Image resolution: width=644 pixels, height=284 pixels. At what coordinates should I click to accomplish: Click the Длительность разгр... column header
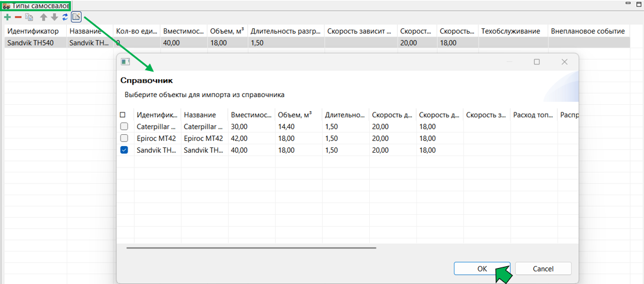[287, 31]
